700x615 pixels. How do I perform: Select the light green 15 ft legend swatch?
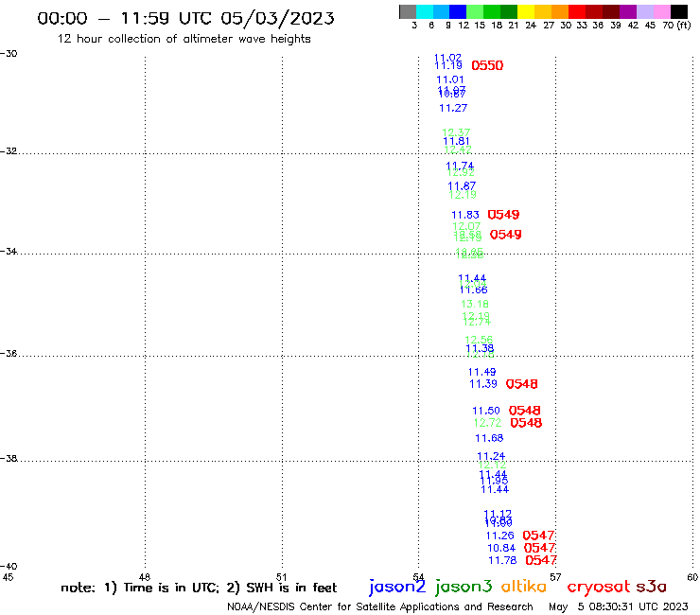point(475,11)
